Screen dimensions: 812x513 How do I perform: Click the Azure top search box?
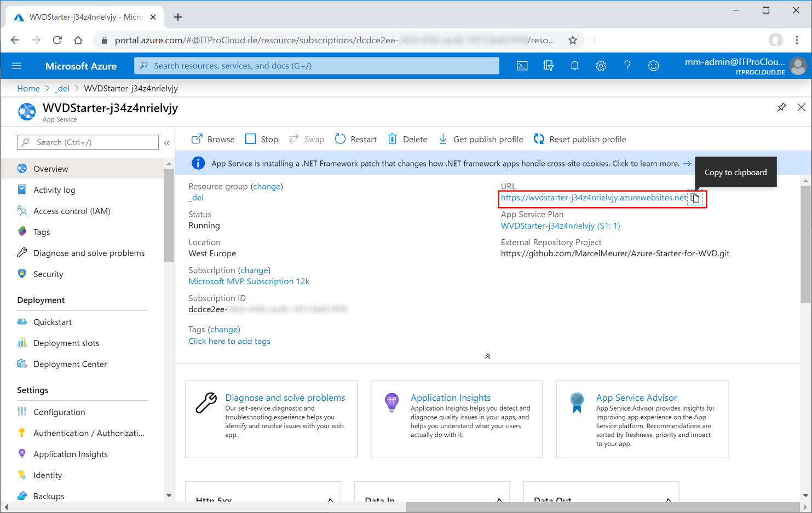tap(316, 66)
